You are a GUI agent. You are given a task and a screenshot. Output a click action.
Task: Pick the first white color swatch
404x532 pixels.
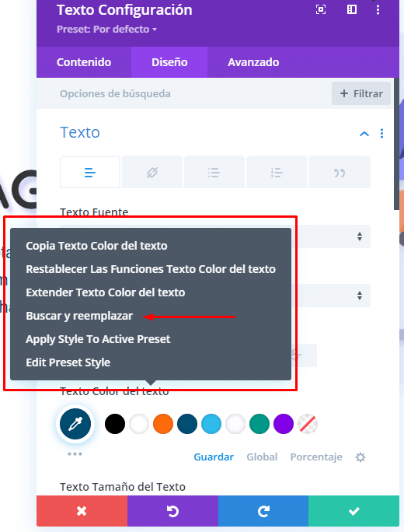pos(139,424)
